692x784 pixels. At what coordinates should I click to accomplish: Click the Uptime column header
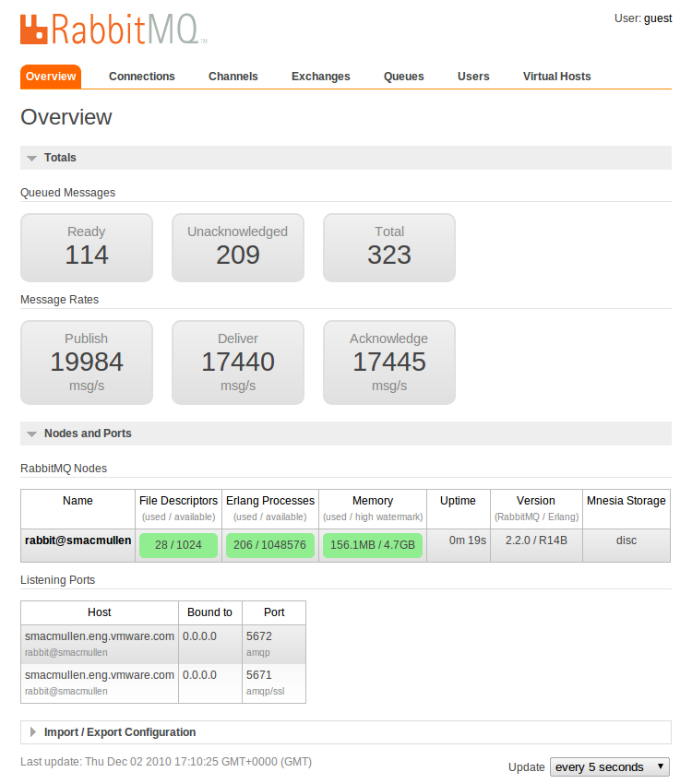[458, 509]
